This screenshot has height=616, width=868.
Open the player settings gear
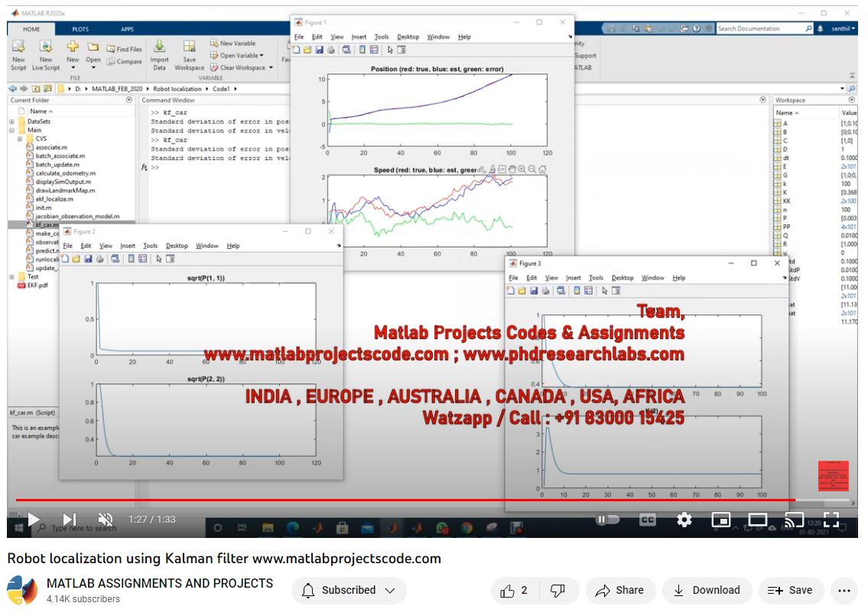click(684, 520)
